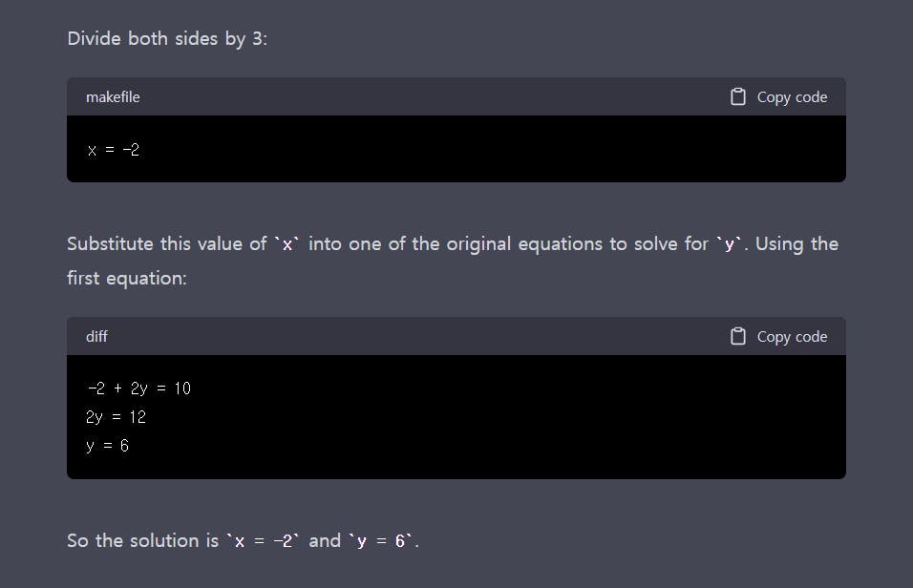Viewport: 913px width, 588px height.
Task: Click the code line y = 6
Action: click(107, 446)
